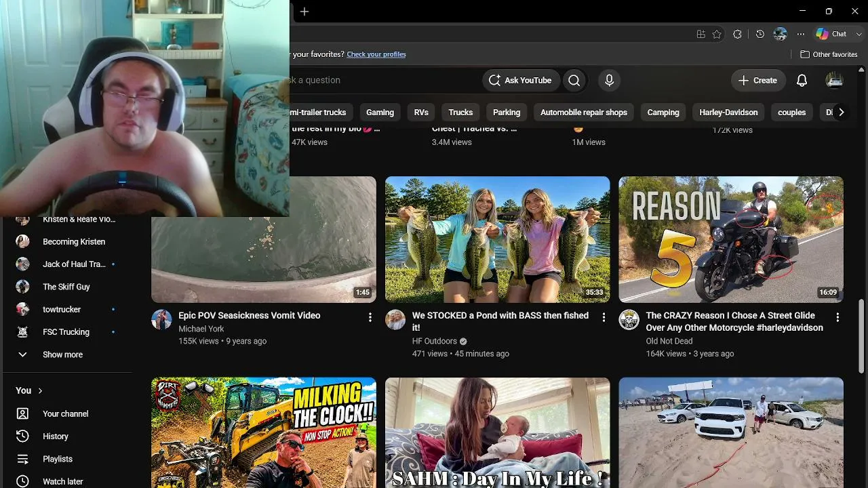Select the Parking filter chip
Image resolution: width=868 pixels, height=488 pixels.
pos(507,113)
